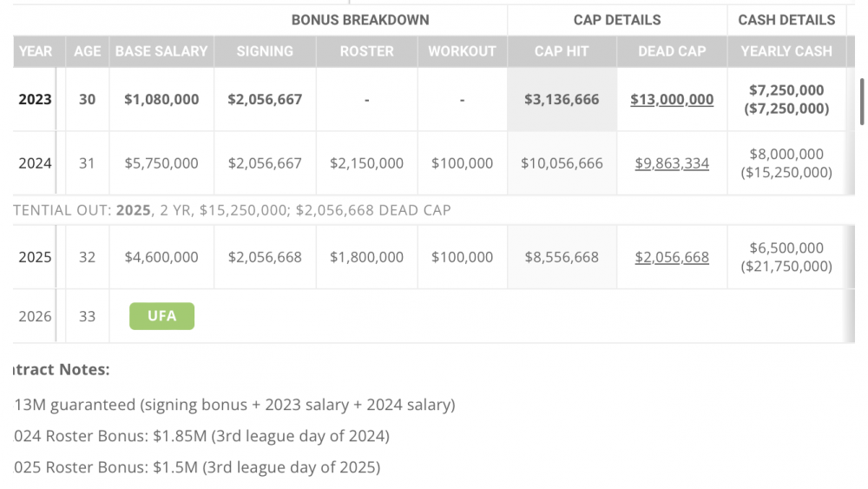868x489 pixels.
Task: Click the $13,000,000 dead cap link
Action: 672,99
